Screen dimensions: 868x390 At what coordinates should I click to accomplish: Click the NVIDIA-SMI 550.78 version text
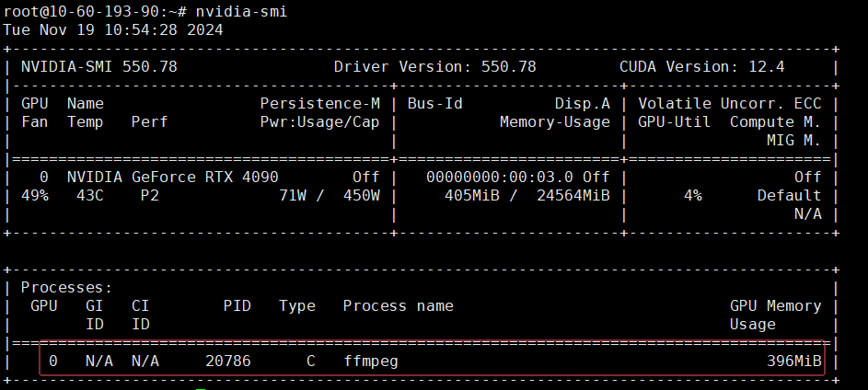point(99,67)
